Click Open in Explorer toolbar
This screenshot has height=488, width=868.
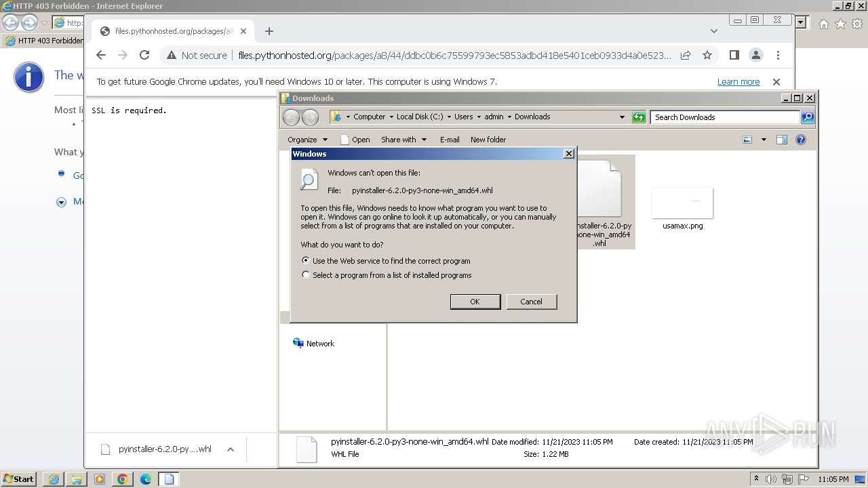tap(355, 140)
